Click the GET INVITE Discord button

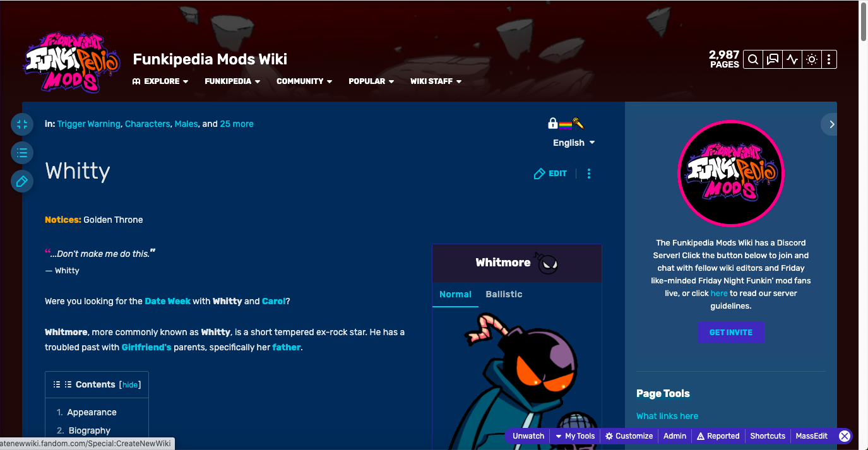pos(731,333)
